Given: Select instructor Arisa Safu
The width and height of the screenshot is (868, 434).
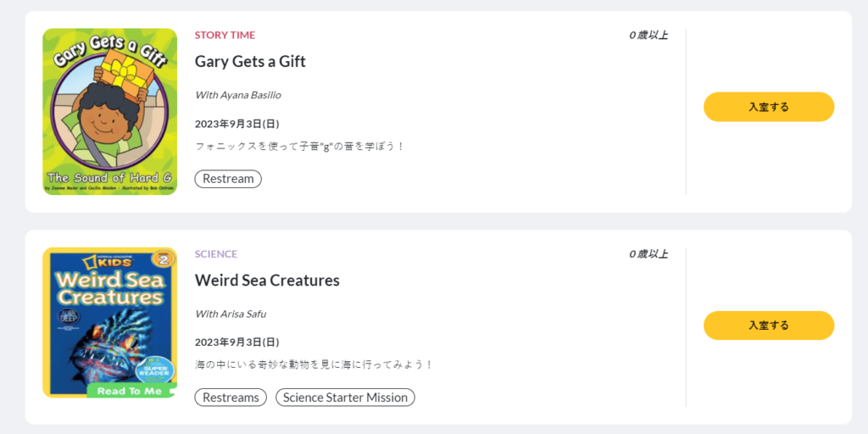Looking at the screenshot, I should (231, 314).
